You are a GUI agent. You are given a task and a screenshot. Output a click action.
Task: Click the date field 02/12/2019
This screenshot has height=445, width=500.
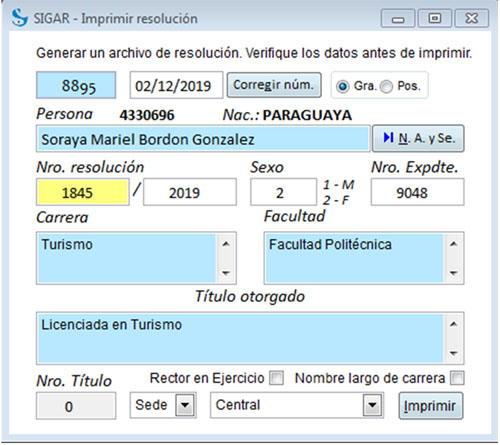[x=176, y=85]
